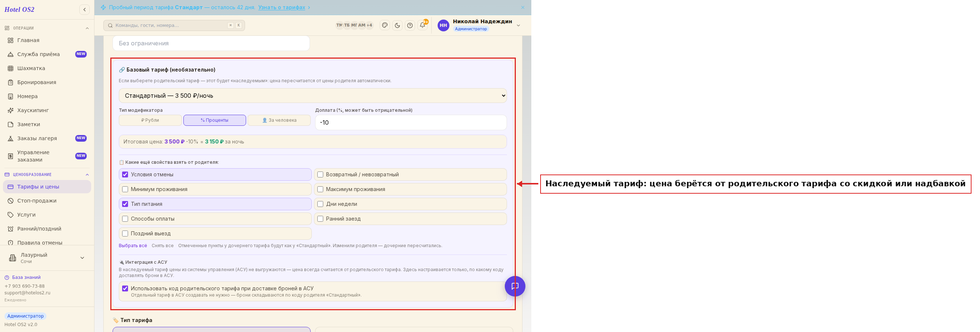
Task: Collapse the Операции sidebar section
Action: (87, 28)
